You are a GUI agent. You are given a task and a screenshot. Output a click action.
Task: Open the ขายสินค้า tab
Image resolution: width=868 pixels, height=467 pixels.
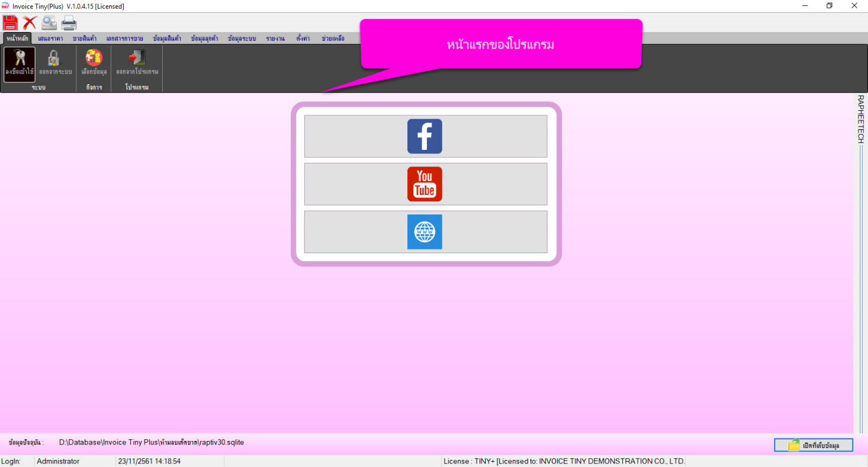click(85, 39)
